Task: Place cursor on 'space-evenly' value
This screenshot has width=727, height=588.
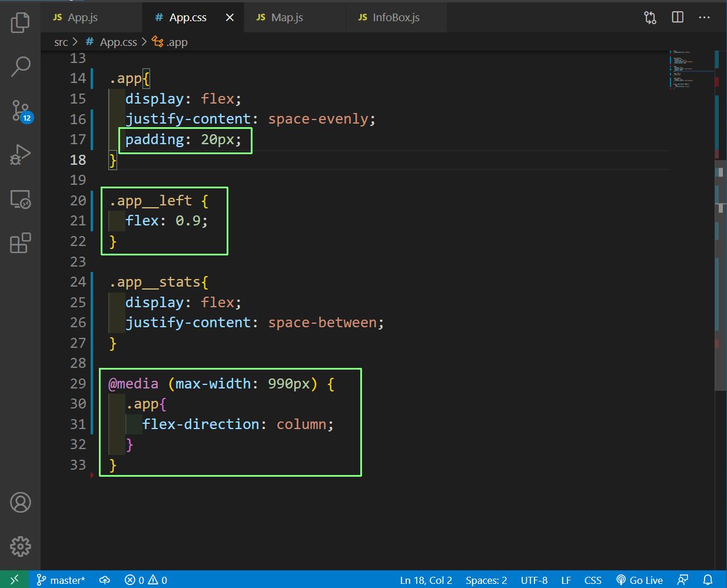Action: 318,119
